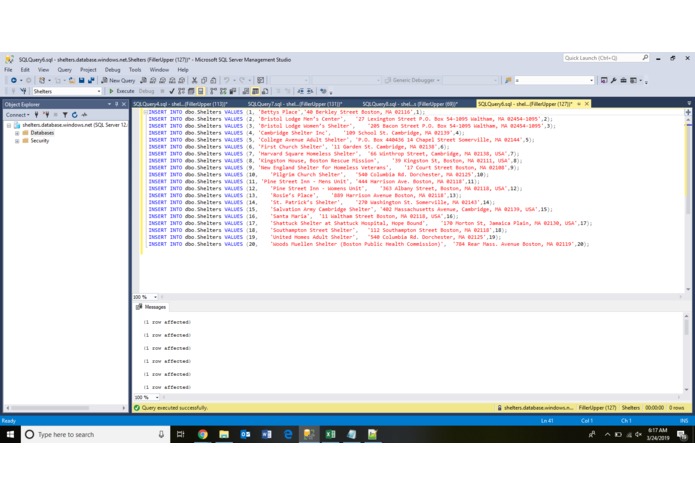
Task: Click the Execute button
Action: click(x=121, y=91)
